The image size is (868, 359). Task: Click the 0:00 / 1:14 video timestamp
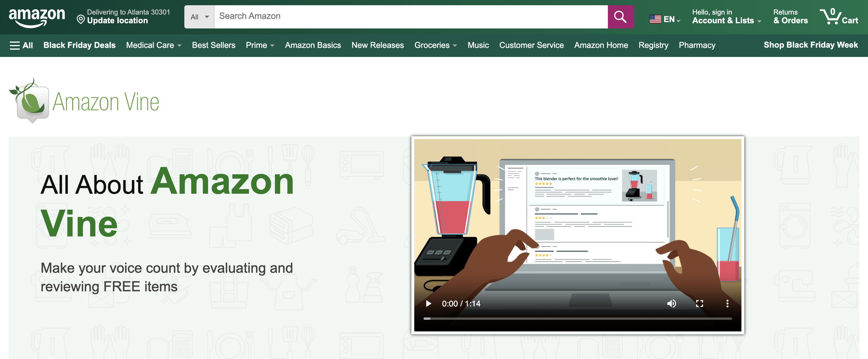tap(461, 304)
